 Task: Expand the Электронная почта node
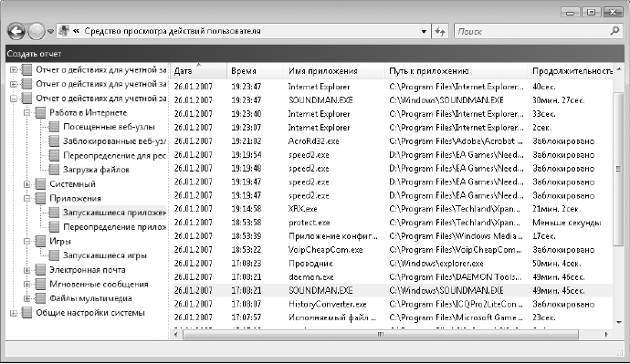tap(26, 270)
